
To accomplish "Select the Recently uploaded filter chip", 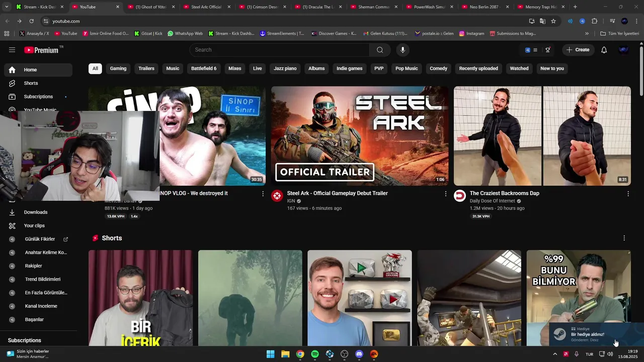I will click(x=478, y=68).
